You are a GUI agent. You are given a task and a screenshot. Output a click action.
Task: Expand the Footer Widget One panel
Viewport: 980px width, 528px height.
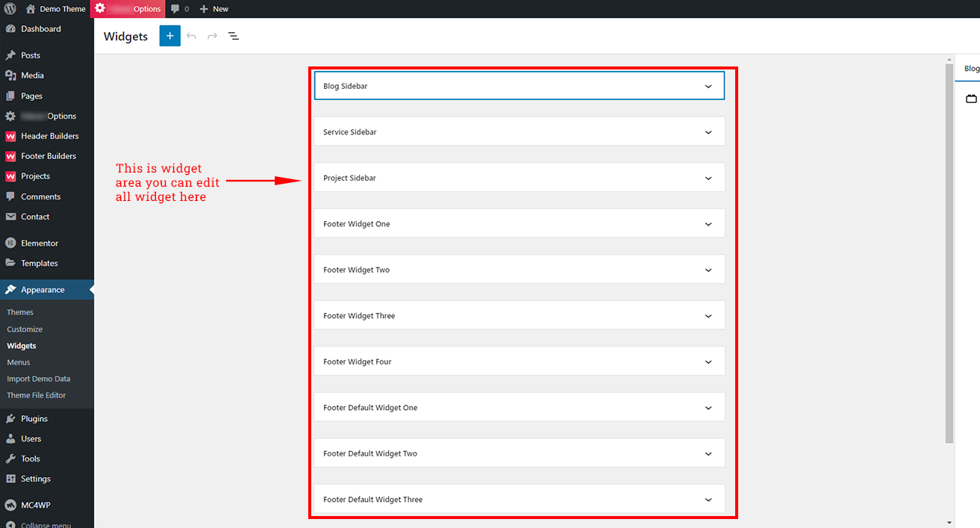(x=708, y=224)
